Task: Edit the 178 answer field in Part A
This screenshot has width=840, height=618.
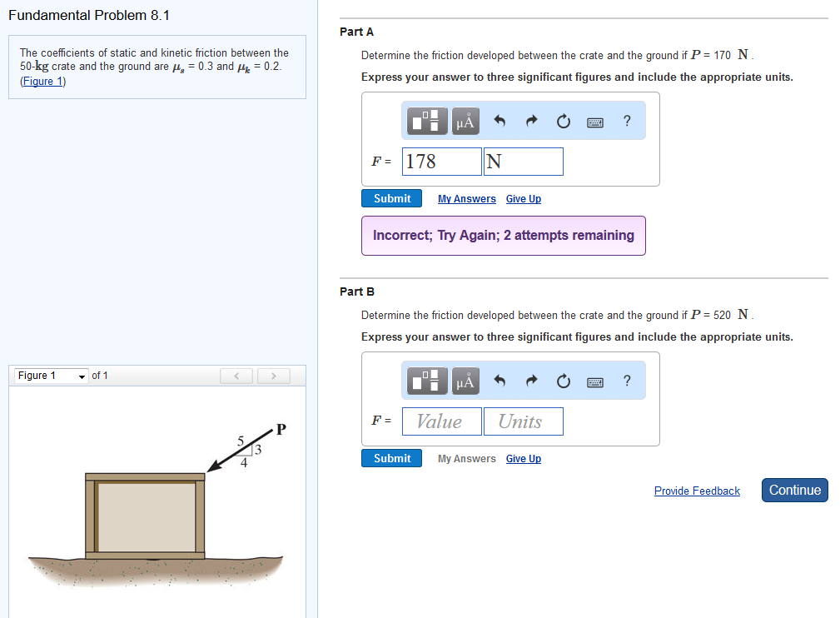Action: pos(441,161)
